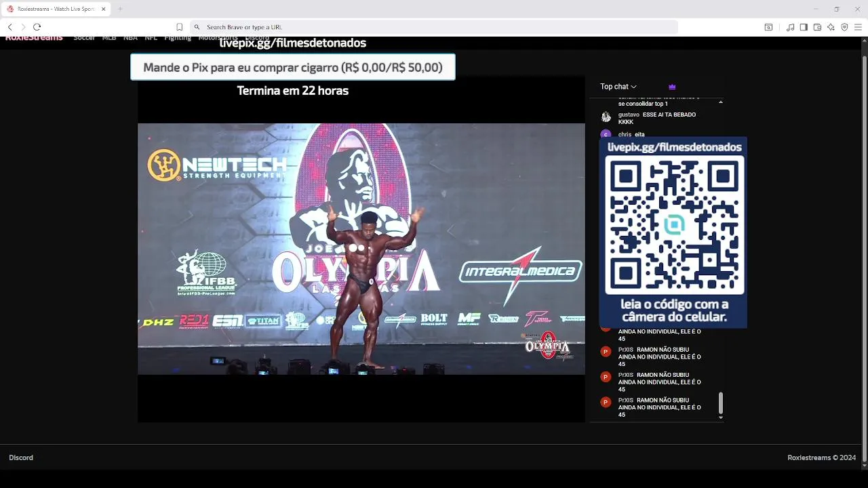Click the chat scrollbar thumb
The image size is (868, 488).
(x=720, y=403)
